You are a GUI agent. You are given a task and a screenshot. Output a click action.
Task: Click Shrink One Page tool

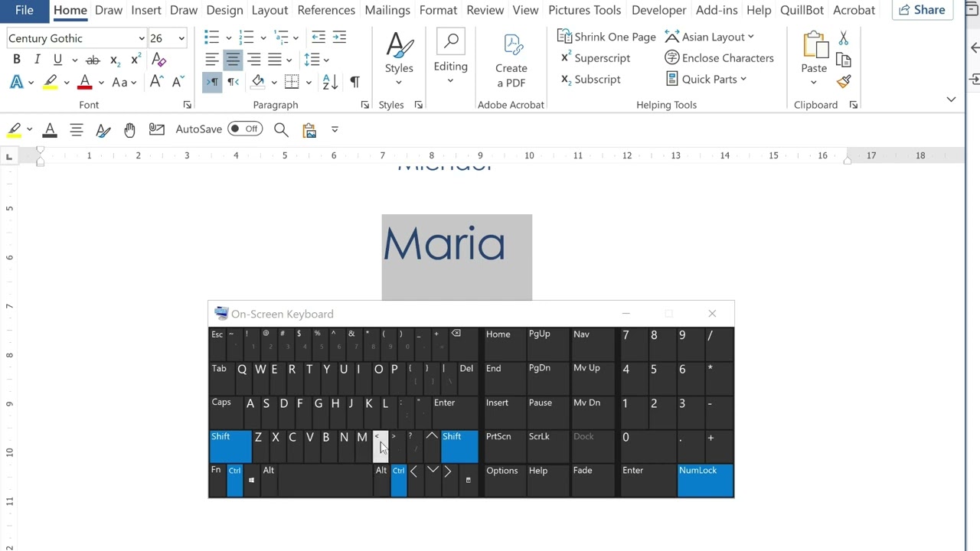(606, 37)
